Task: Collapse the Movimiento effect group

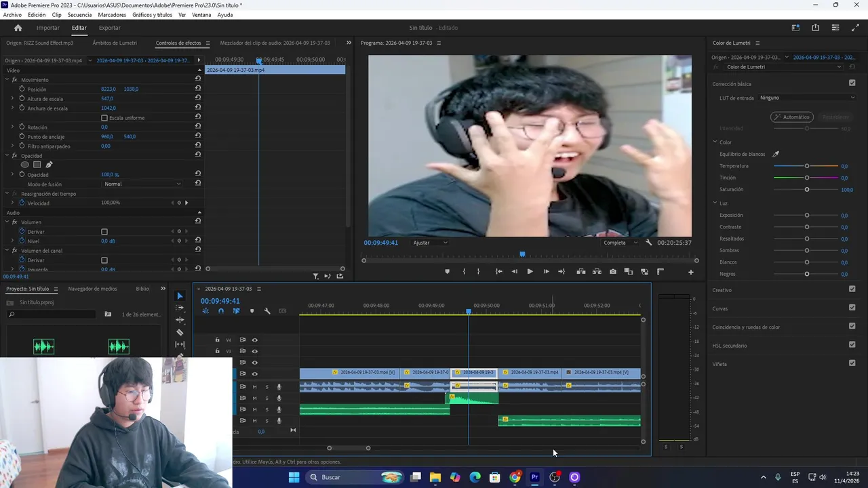Action: coord(7,79)
